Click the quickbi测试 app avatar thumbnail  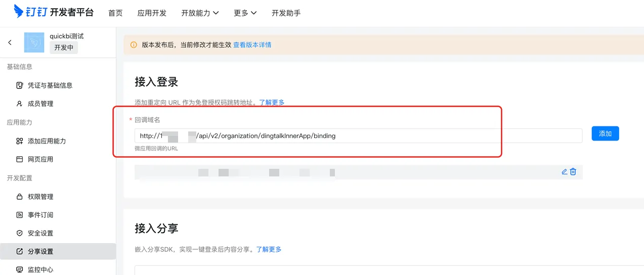(x=34, y=42)
